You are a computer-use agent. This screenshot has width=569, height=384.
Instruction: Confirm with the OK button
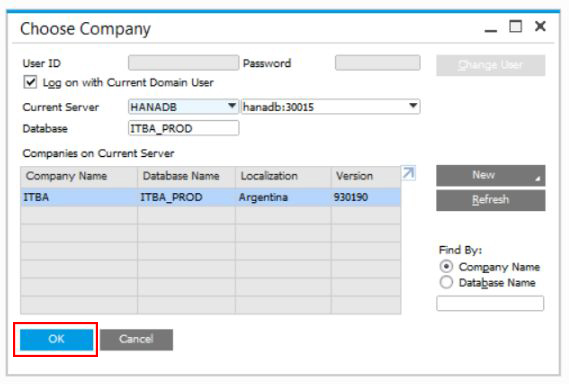(x=56, y=339)
